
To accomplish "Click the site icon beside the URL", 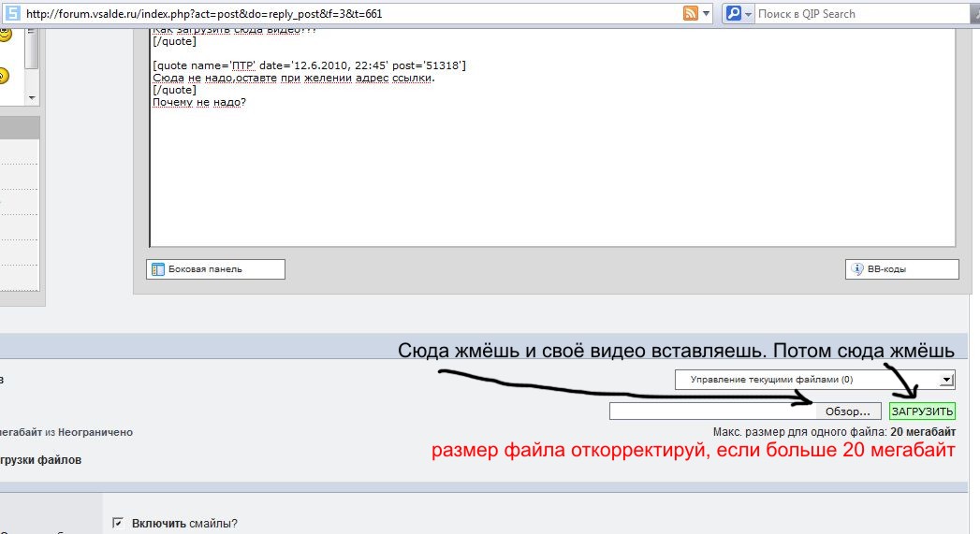I will tap(13, 14).
